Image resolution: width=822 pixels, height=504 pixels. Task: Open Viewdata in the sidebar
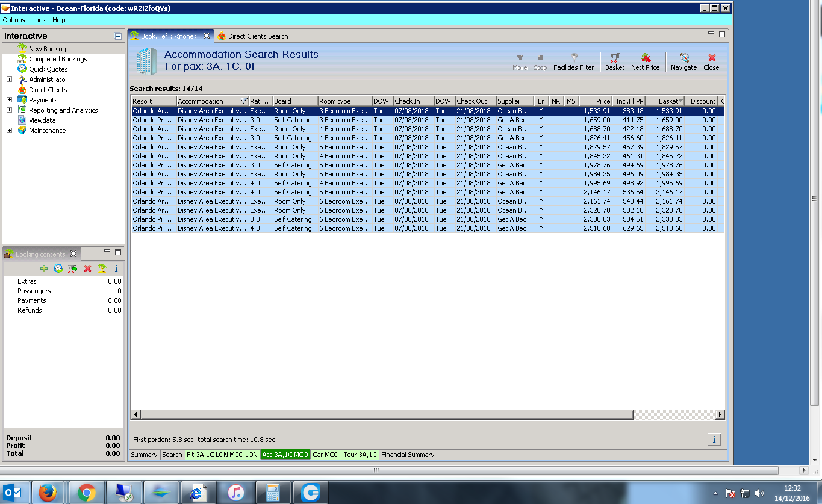[42, 120]
